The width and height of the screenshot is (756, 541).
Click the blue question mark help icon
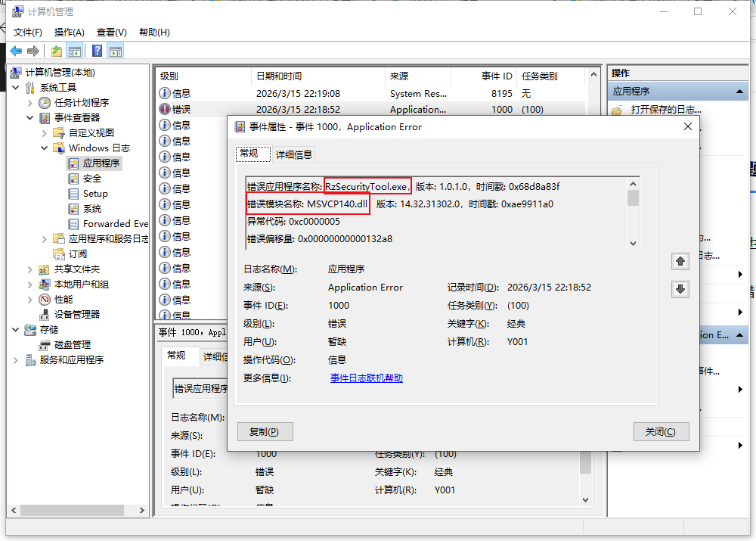coord(97,51)
